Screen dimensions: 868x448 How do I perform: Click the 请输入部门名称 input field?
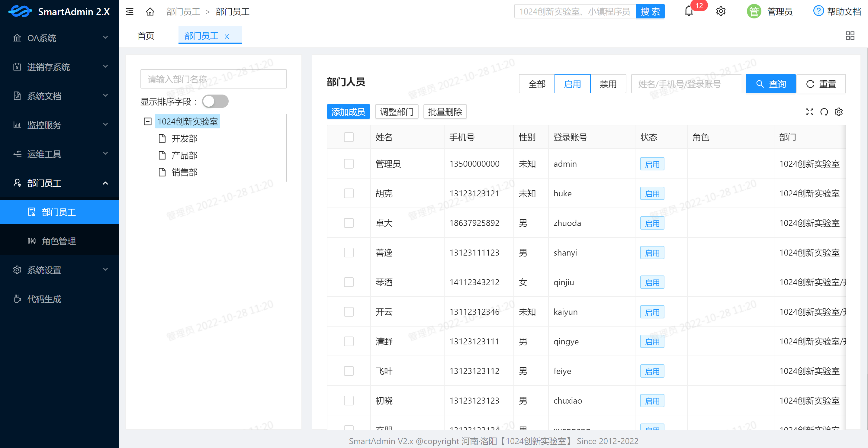[213, 79]
